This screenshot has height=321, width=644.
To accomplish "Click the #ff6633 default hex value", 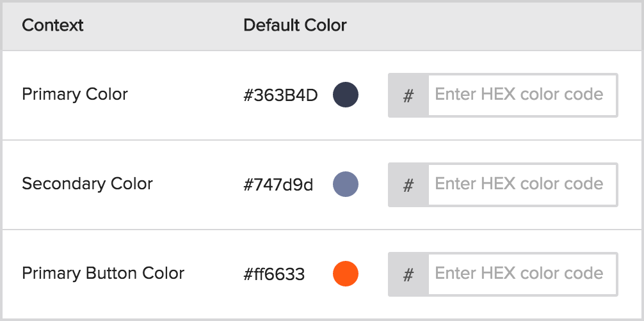I will pos(274,274).
